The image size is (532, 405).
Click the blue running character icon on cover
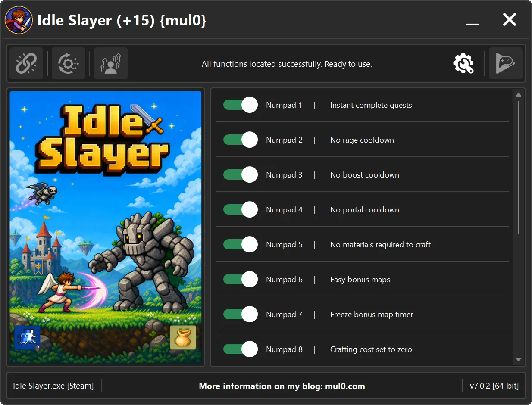[x=27, y=337]
